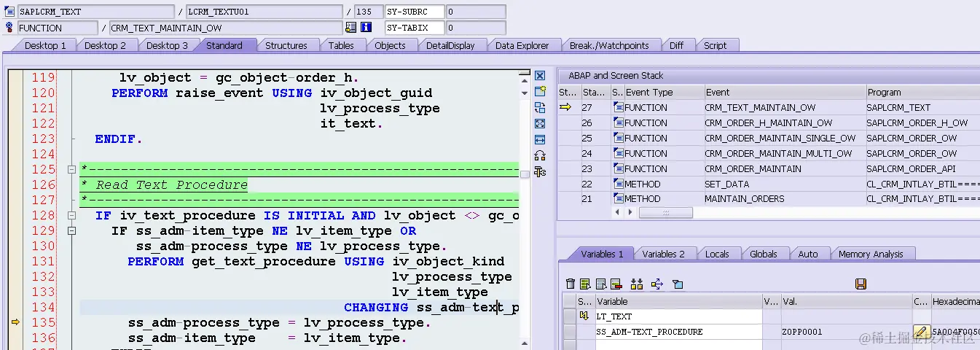Click the stack table horizontal scroll right arrow
Viewport: 980px width, 350px height.
coord(631,212)
